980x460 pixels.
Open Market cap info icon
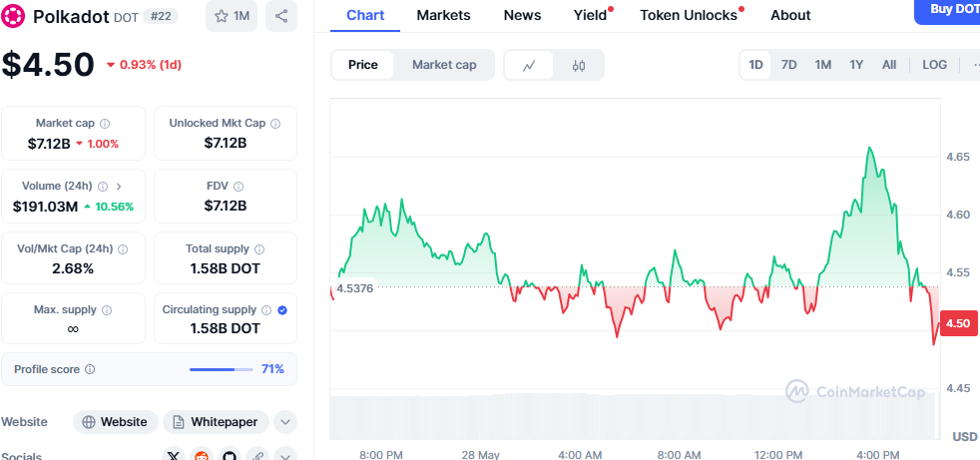(x=105, y=123)
